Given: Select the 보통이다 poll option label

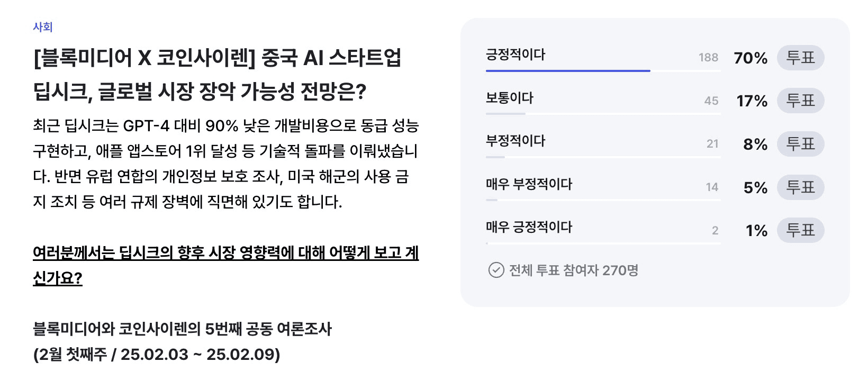Looking at the screenshot, I should tap(510, 98).
